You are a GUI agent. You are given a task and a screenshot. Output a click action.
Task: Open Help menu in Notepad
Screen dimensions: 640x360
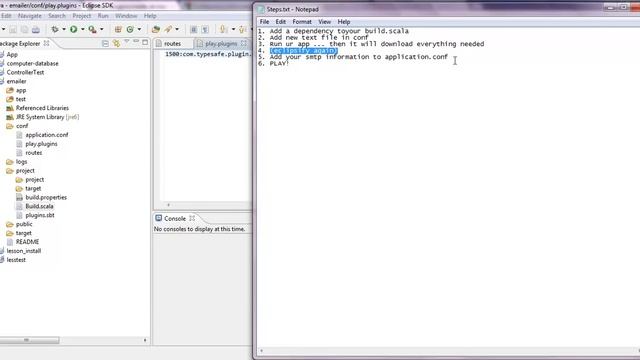point(344,22)
